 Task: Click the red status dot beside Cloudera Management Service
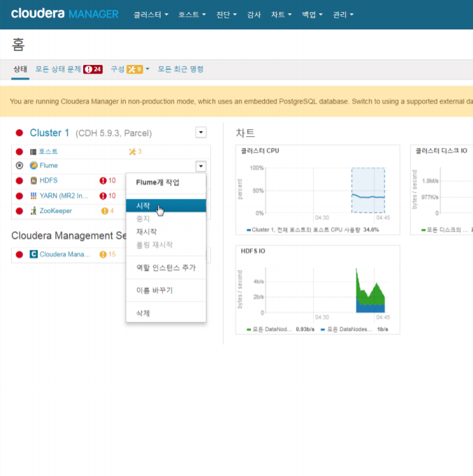click(x=20, y=254)
